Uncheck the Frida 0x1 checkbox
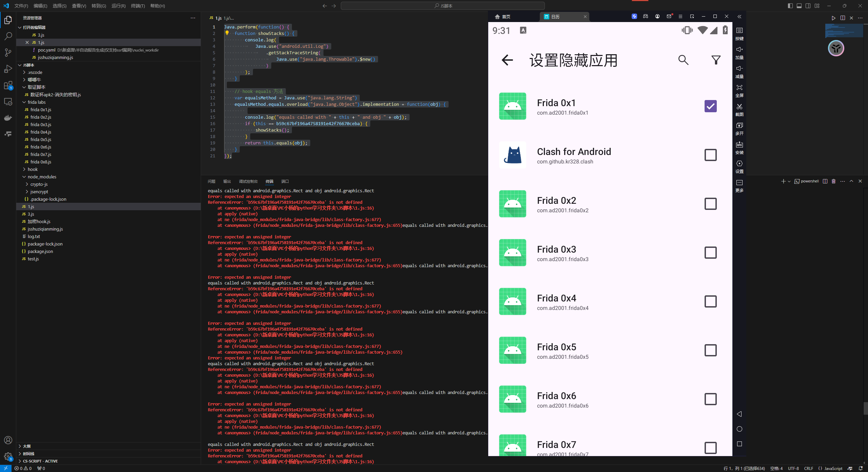The height and width of the screenshot is (472, 868). [x=710, y=106]
